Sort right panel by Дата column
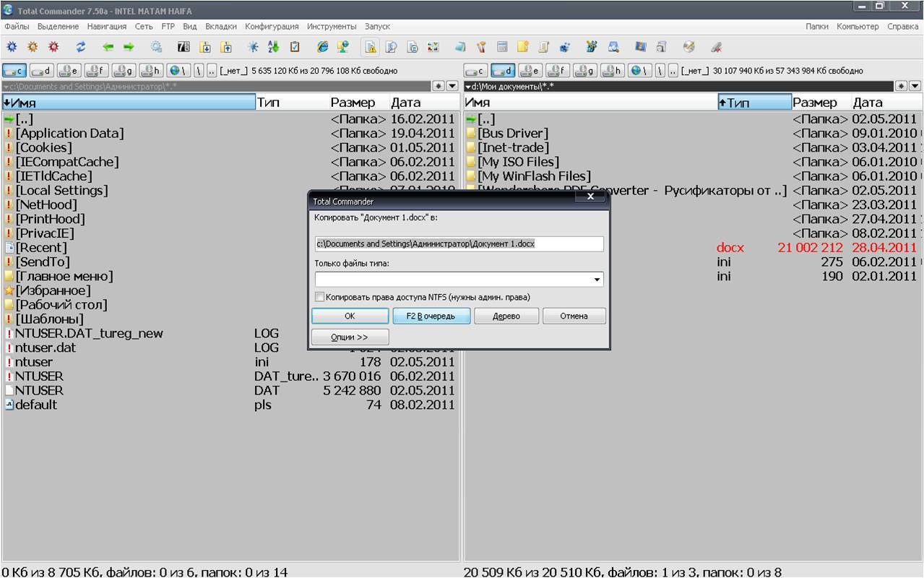The width and height of the screenshot is (924, 578). 886,103
